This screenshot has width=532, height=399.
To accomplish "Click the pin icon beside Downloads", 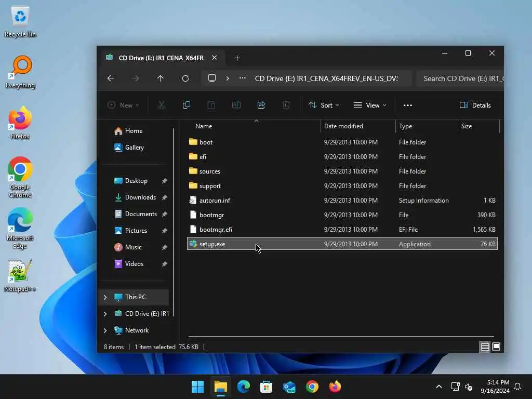I will (x=165, y=197).
